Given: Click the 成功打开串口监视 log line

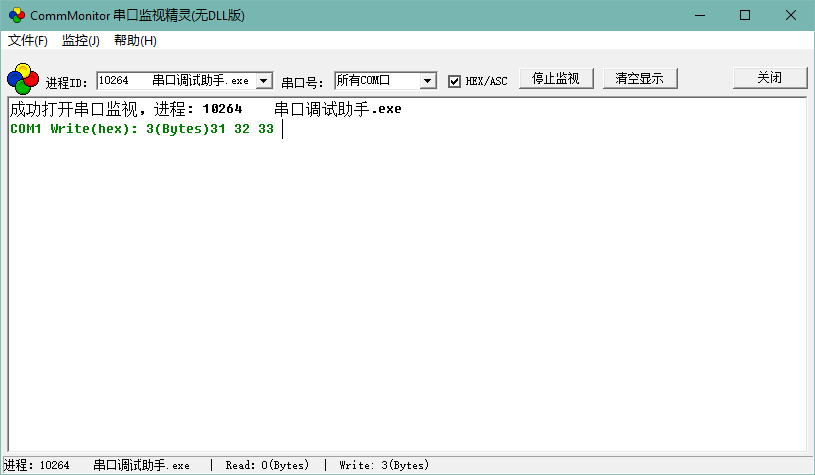Looking at the screenshot, I should coord(205,109).
